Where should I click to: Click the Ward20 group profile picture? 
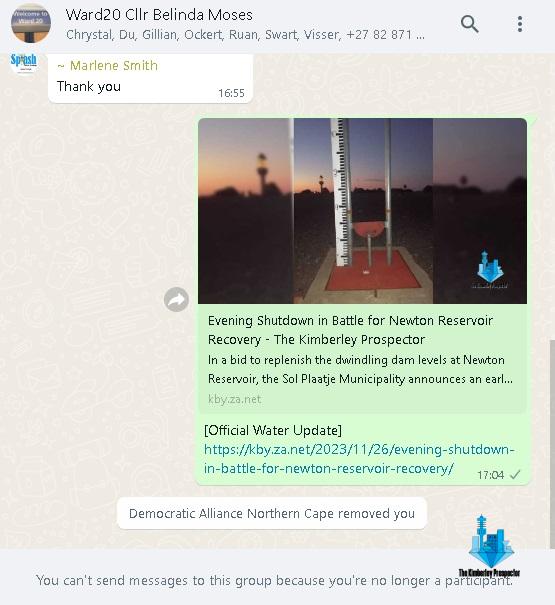click(30, 24)
